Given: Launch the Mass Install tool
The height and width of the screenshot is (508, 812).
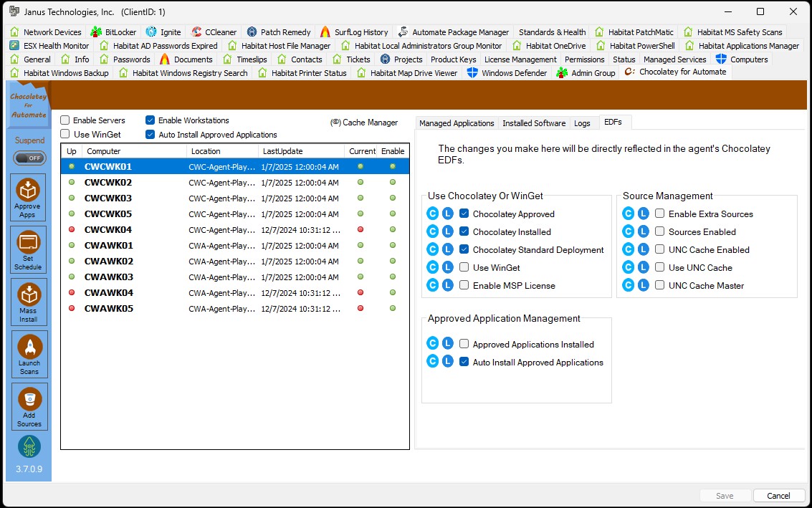Looking at the screenshot, I should pos(29,302).
